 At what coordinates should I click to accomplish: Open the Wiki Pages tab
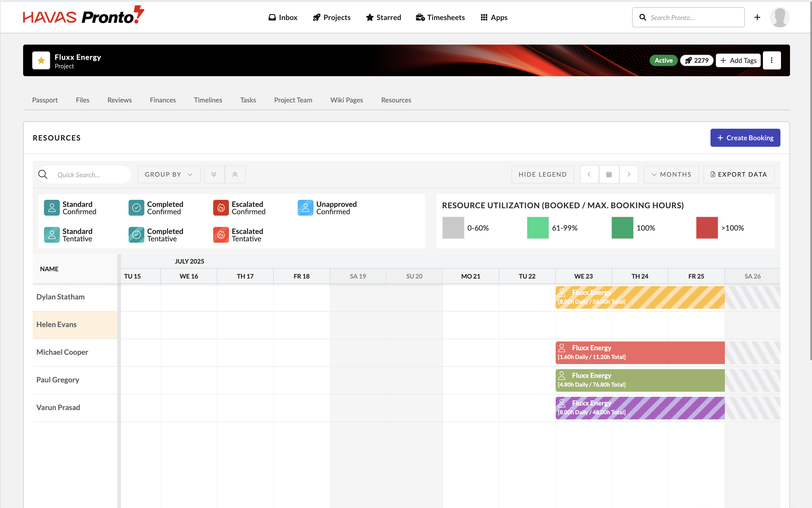click(x=347, y=100)
